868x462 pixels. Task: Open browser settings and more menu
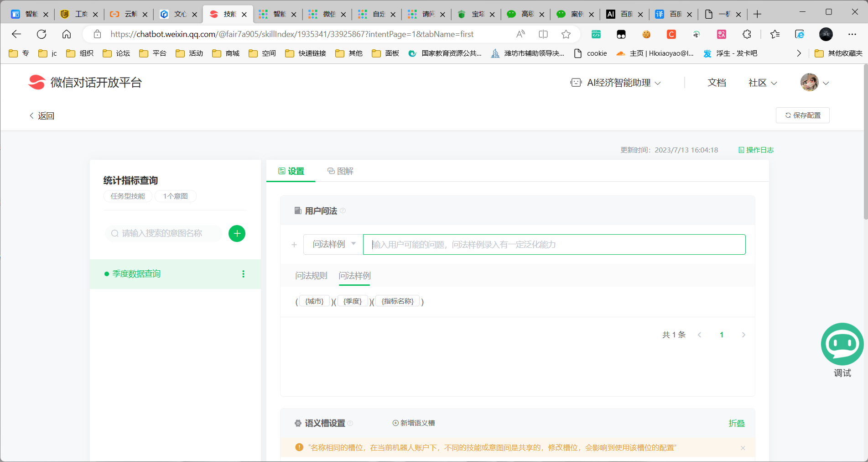(x=852, y=34)
